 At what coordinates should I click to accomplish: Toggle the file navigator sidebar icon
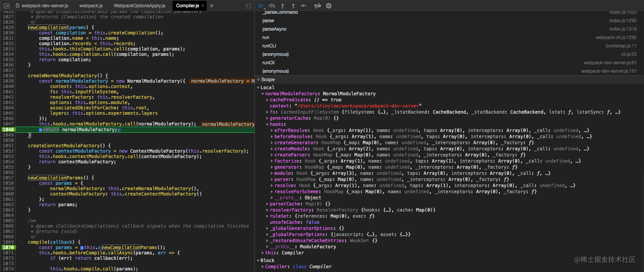point(7,6)
